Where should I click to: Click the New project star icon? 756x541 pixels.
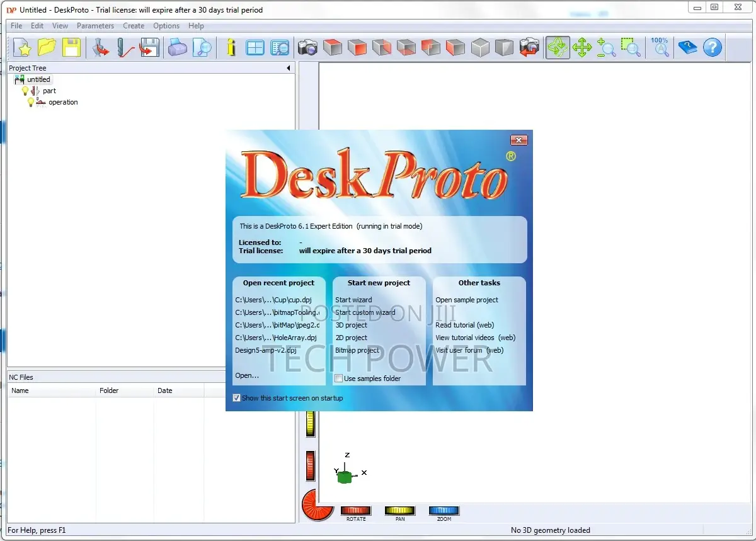click(23, 47)
